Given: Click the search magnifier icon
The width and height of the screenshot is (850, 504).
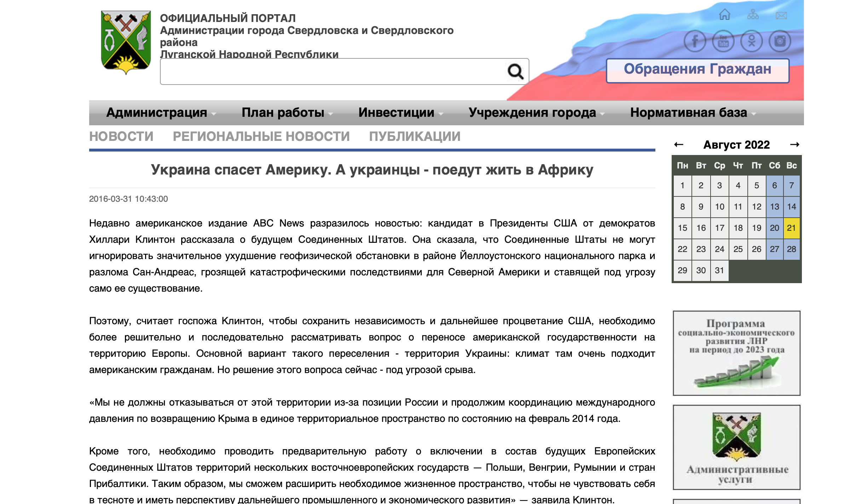Looking at the screenshot, I should [x=515, y=71].
